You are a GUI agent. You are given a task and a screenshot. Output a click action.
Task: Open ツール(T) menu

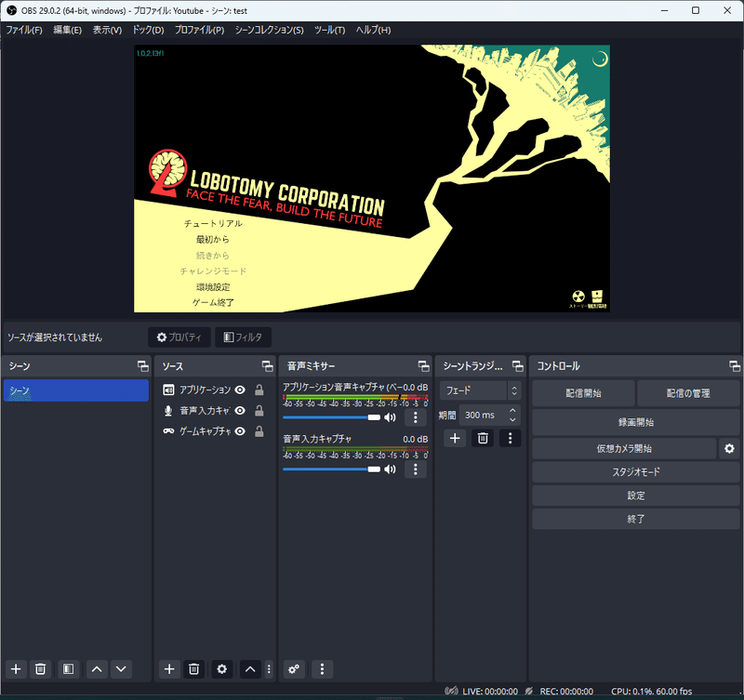[x=329, y=30]
